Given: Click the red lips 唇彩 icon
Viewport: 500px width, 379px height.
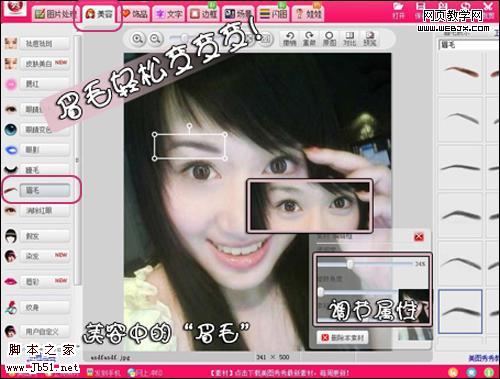Looking at the screenshot, I should pyautogui.click(x=11, y=282).
